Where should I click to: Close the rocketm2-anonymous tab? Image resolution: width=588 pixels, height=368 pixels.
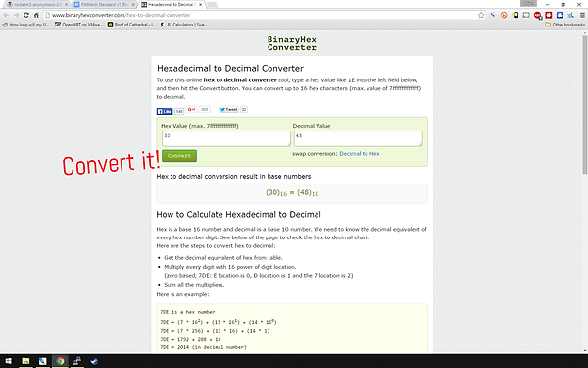pyautogui.click(x=67, y=5)
